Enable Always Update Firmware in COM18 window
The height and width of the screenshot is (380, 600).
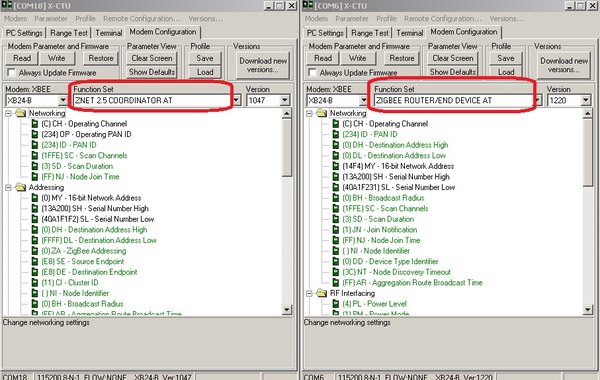click(x=11, y=72)
